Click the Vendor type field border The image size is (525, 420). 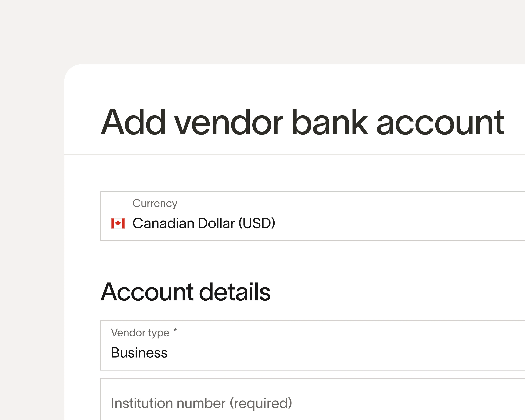click(101, 346)
